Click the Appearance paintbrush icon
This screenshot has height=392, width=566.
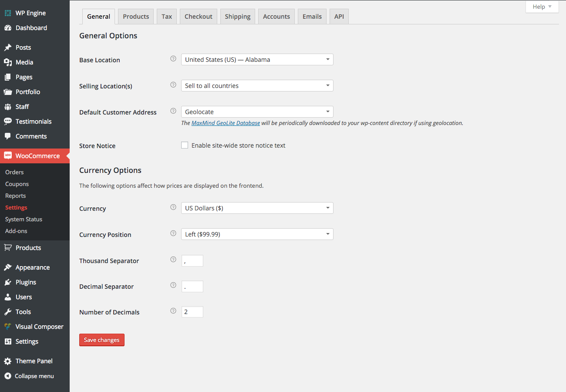[x=8, y=267]
